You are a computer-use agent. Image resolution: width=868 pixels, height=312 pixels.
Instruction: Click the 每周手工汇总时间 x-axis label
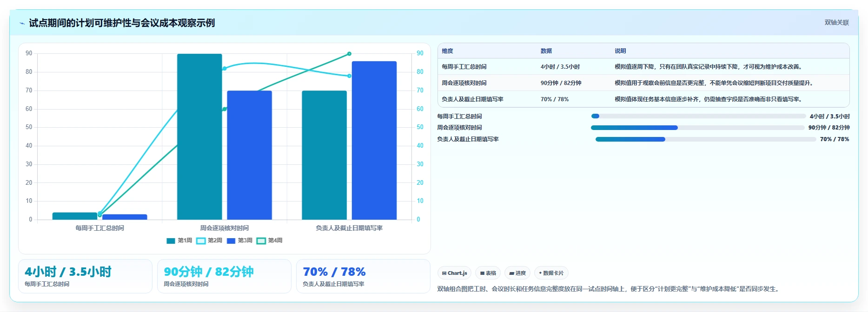coord(99,228)
